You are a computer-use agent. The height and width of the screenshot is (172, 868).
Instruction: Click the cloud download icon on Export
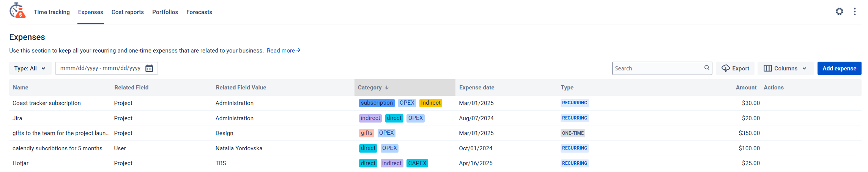pyautogui.click(x=725, y=68)
